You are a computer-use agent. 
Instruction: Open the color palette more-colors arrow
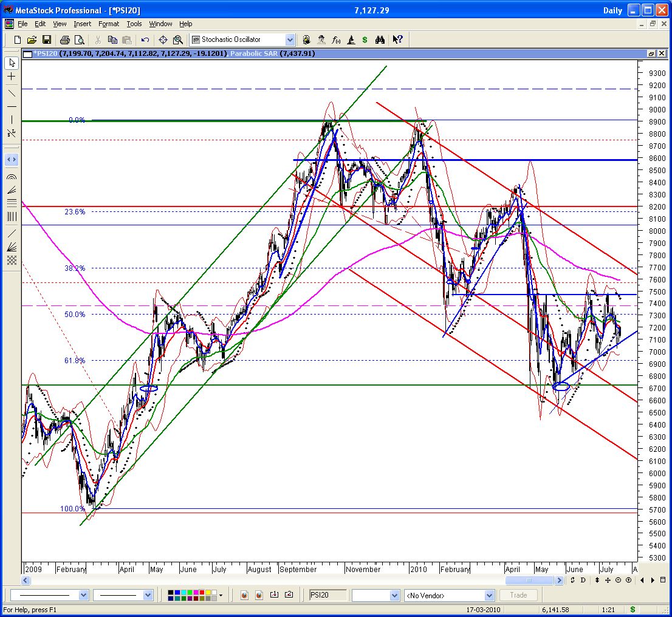[x=221, y=595]
